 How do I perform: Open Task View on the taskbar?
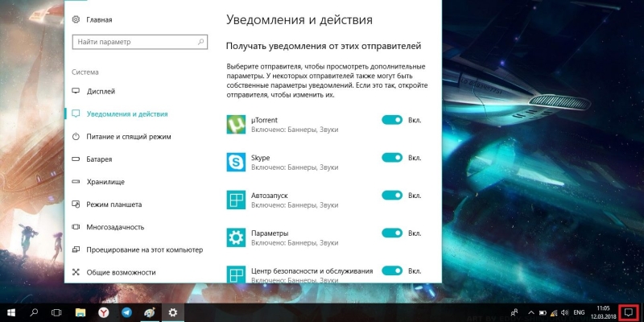click(x=56, y=313)
